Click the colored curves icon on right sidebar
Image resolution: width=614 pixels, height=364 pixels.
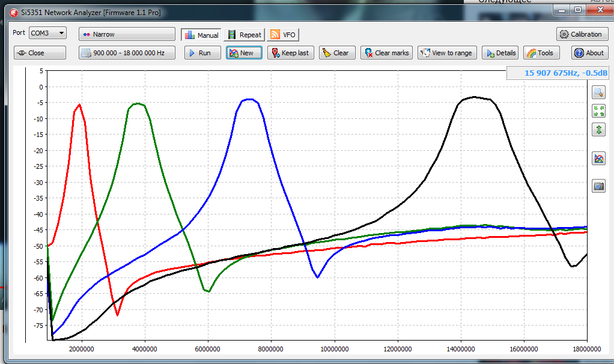598,159
